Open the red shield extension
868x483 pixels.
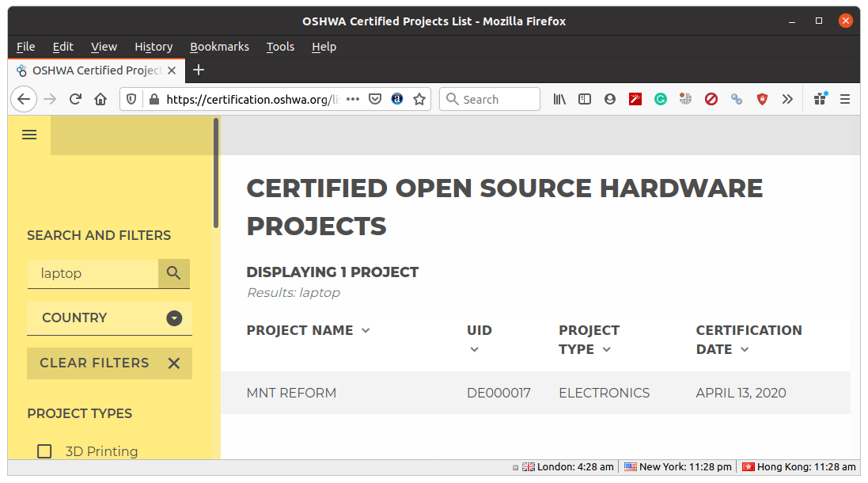(x=762, y=99)
